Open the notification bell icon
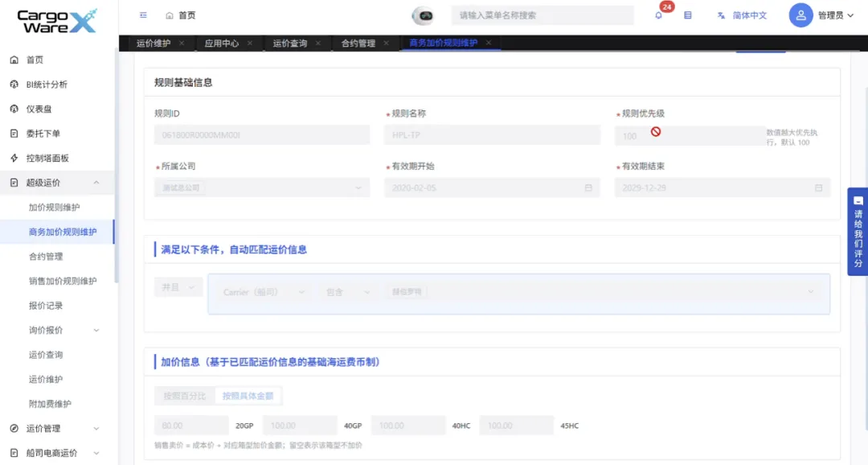 coord(658,15)
